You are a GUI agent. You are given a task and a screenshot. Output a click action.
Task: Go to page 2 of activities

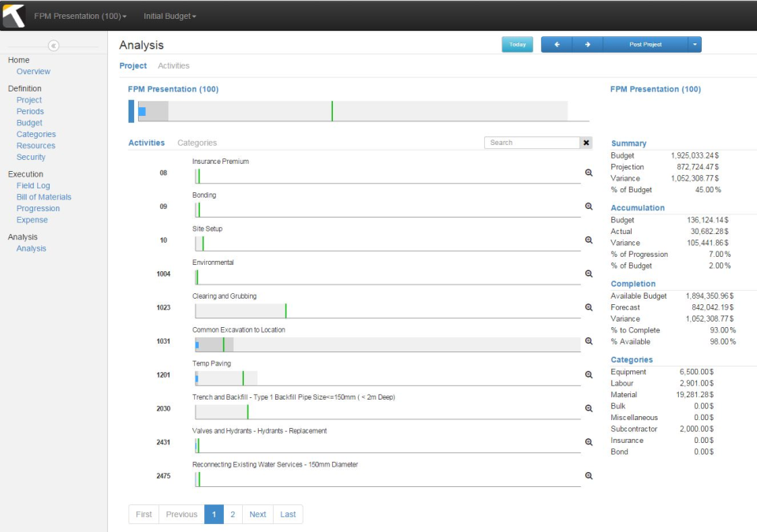[233, 514]
